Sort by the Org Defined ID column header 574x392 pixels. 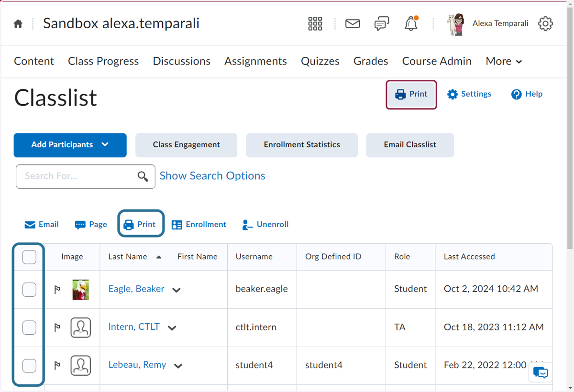(x=333, y=257)
